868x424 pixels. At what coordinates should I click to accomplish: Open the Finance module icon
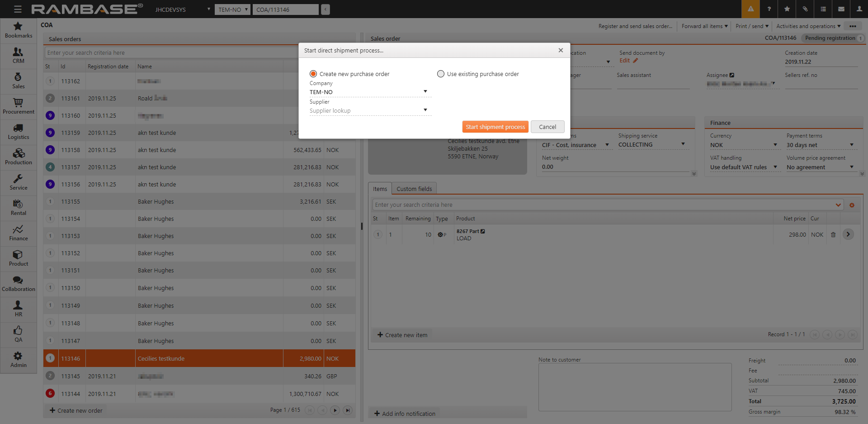(x=18, y=233)
